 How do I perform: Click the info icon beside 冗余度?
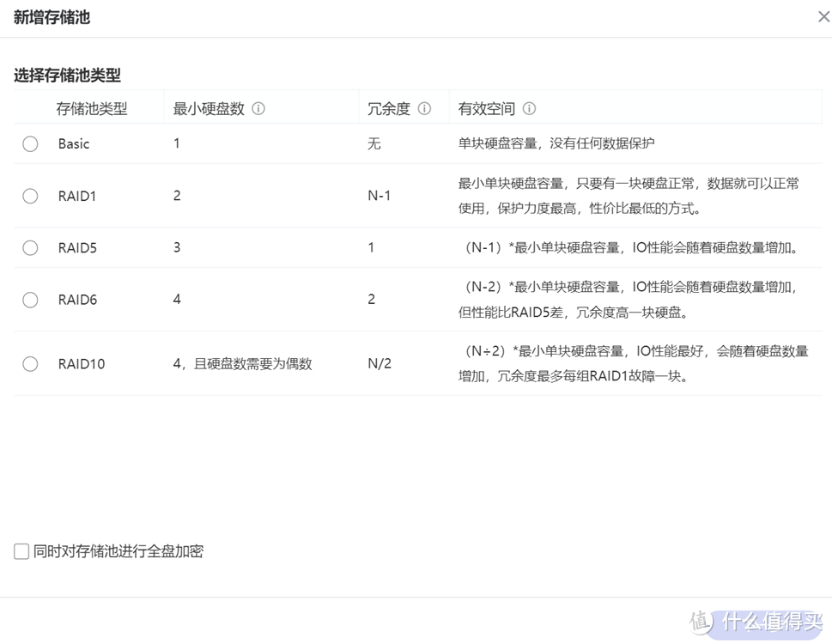click(x=423, y=107)
